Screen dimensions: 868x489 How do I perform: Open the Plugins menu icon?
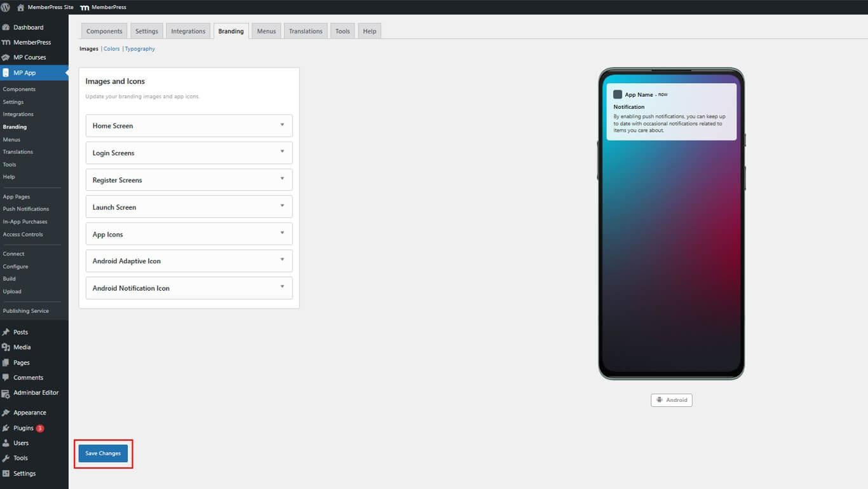6,428
